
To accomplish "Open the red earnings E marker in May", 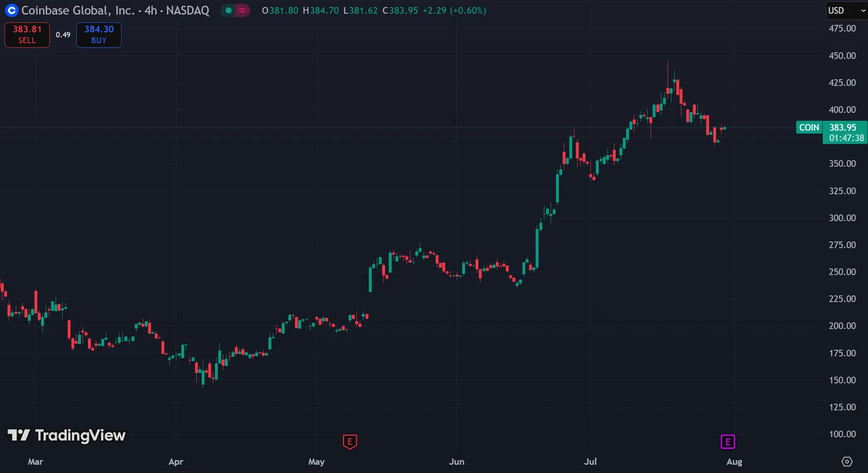I will [x=350, y=442].
